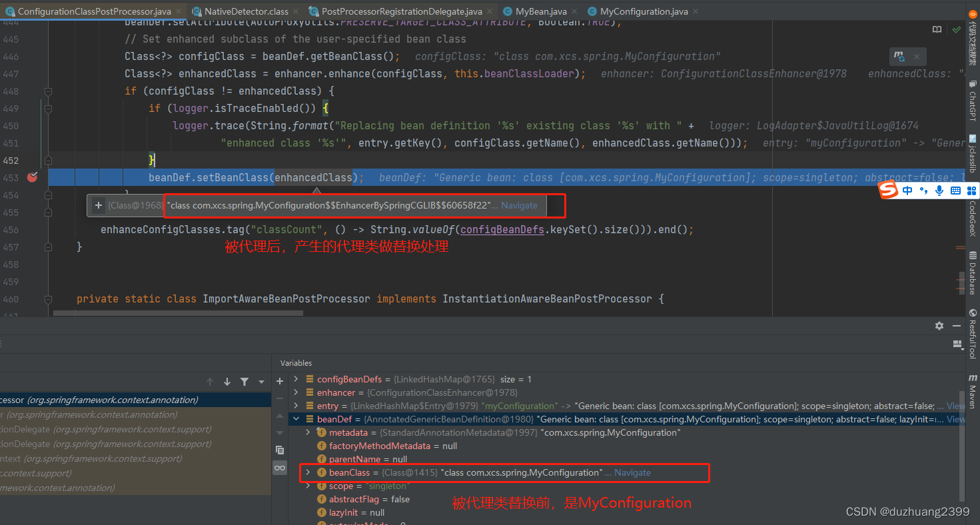Select the abstractFlag = false variable
Viewport: 980px width, 525px height.
369,499
